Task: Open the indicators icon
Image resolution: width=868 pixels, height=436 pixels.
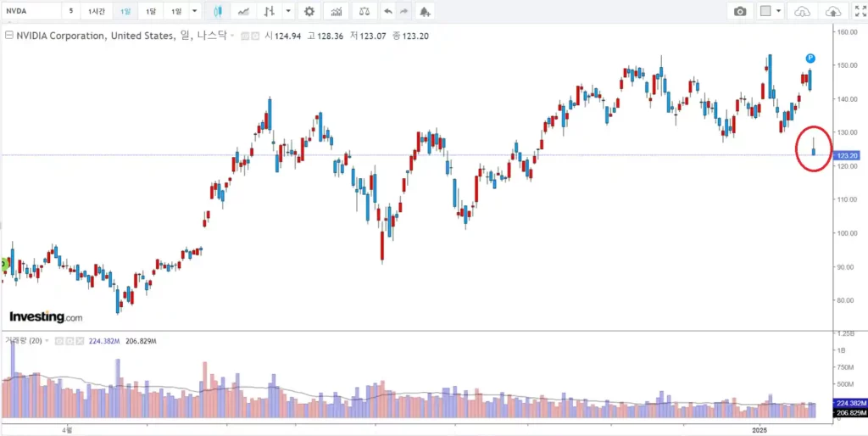Action: pos(336,11)
